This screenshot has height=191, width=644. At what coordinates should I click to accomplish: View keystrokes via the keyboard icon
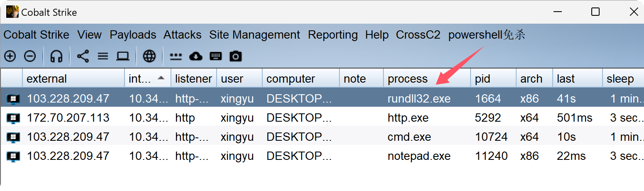[216, 56]
